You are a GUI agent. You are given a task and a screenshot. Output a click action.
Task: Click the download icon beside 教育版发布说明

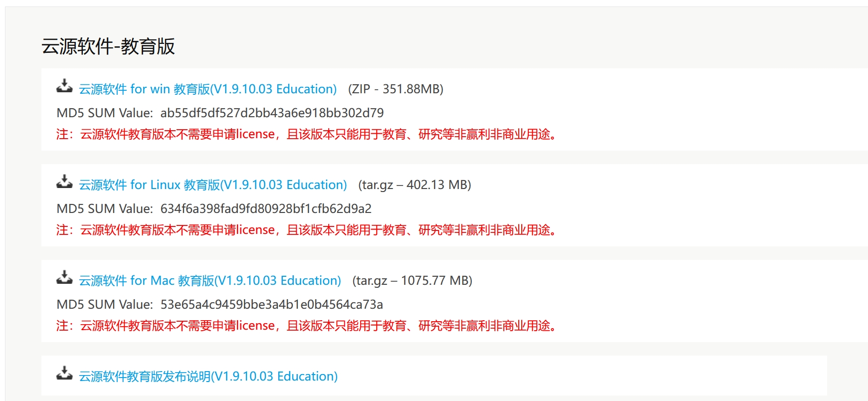point(64,374)
